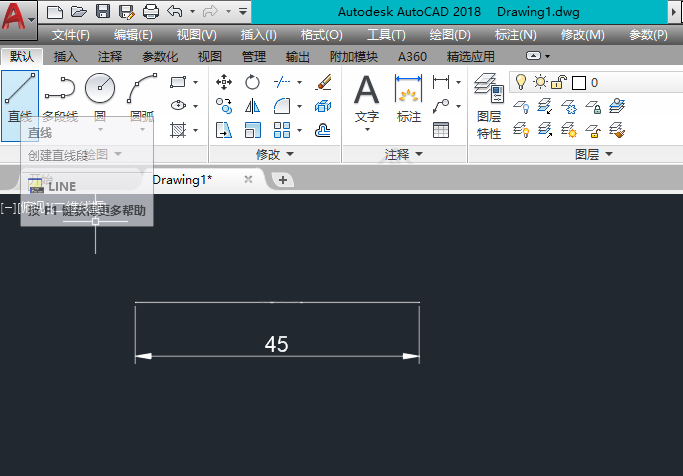Switch to the 参数化 ribbon tab
Image resolution: width=683 pixels, height=476 pixels.
click(160, 57)
